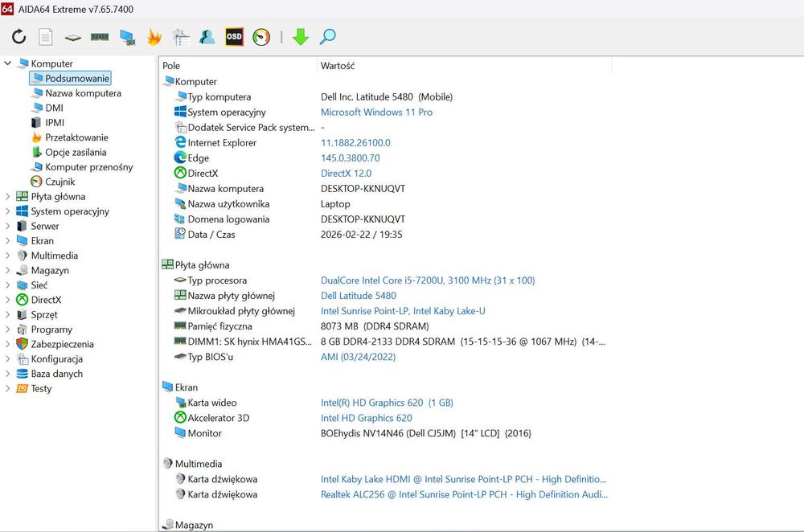Select Testy in the tree
Screen dimensions: 804x532
coord(41,388)
